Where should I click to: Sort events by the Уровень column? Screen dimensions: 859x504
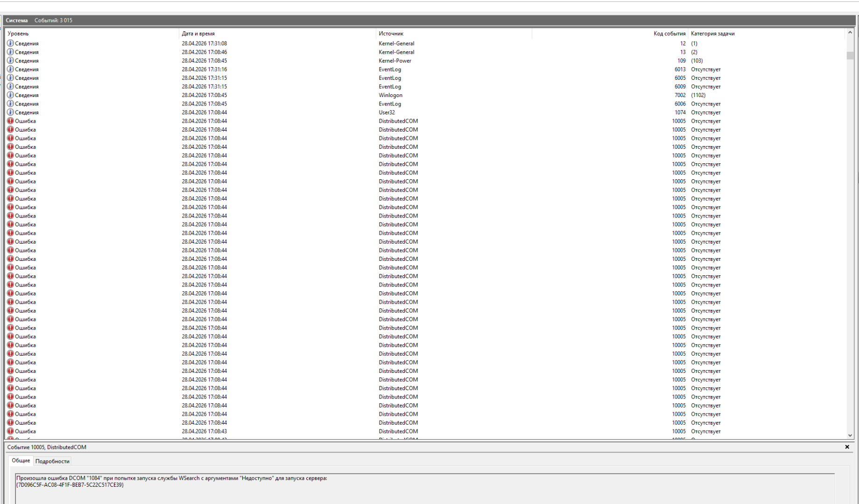coord(18,34)
